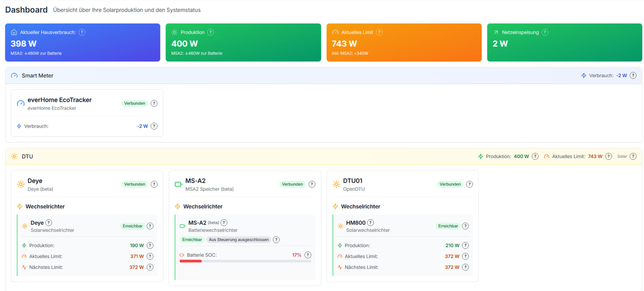This screenshot has width=644, height=291.
Task: Click help icon beside MS-A2 (beta) inverter name
Action: [x=224, y=222]
